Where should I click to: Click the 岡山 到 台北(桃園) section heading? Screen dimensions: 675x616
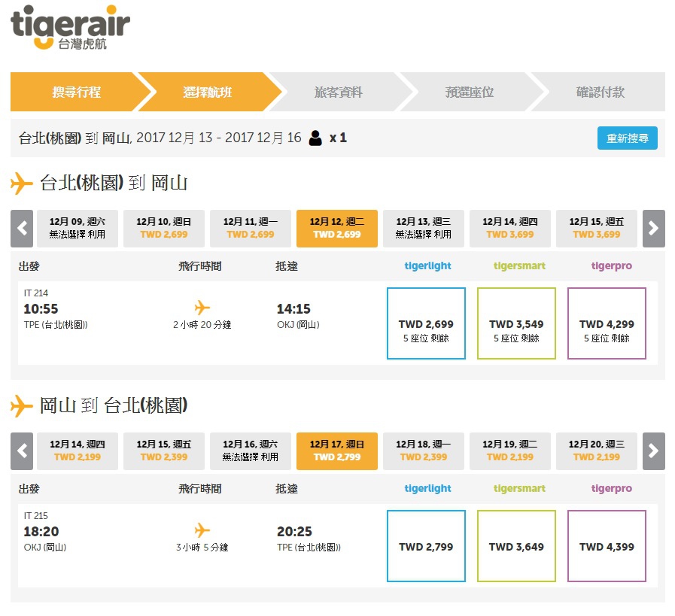114,405
